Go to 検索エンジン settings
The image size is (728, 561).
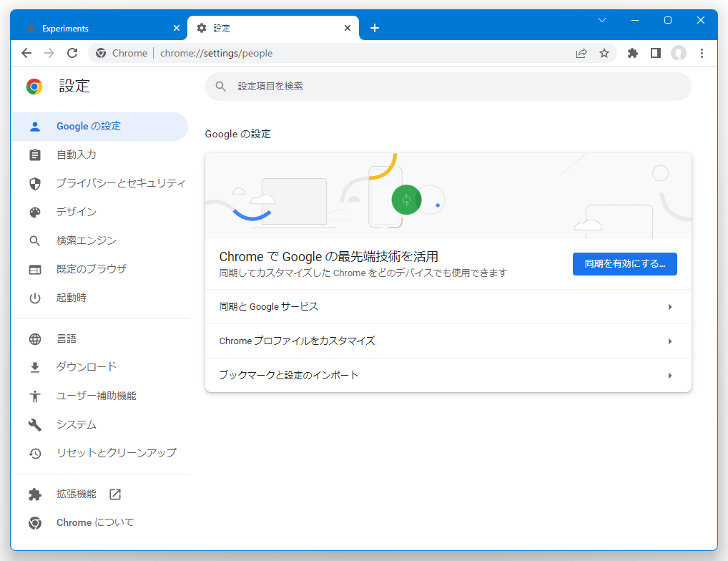point(99,240)
